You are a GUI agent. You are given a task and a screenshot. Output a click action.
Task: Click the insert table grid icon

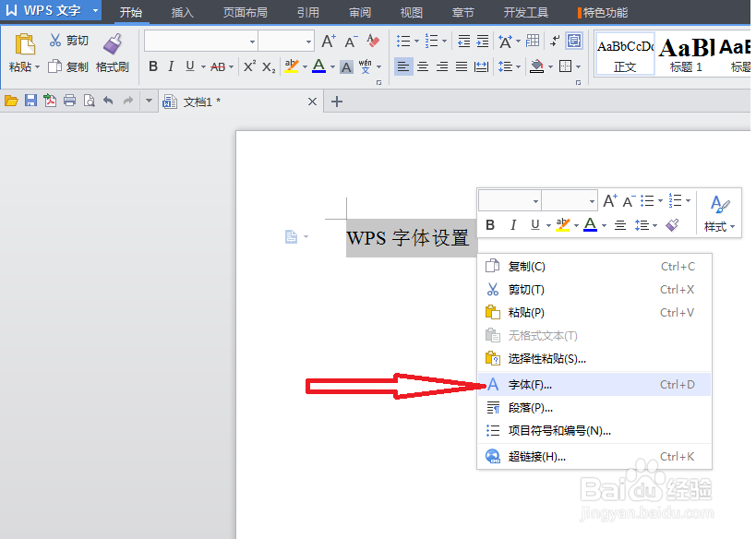pyautogui.click(x=533, y=41)
